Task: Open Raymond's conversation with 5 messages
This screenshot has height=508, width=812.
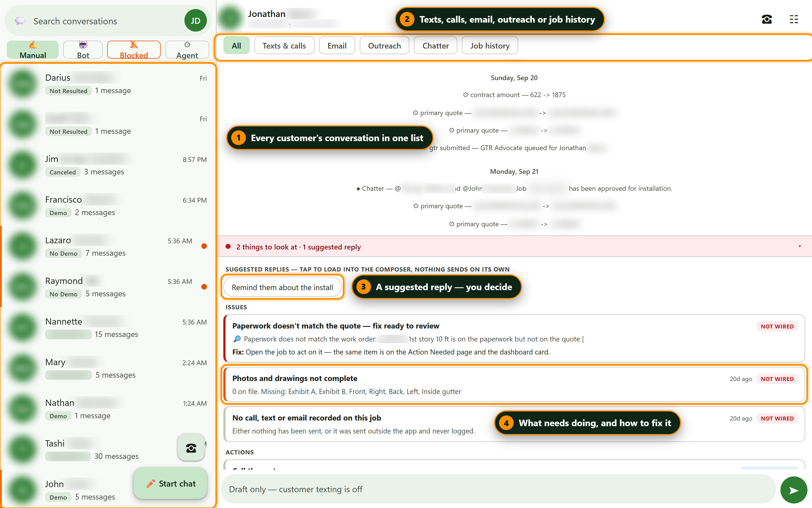Action: coord(108,287)
